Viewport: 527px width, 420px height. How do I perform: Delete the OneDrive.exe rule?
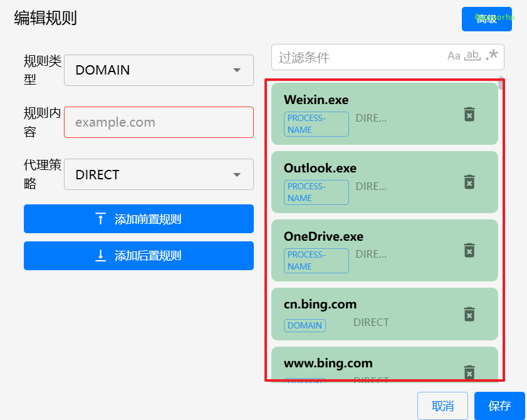[469, 250]
